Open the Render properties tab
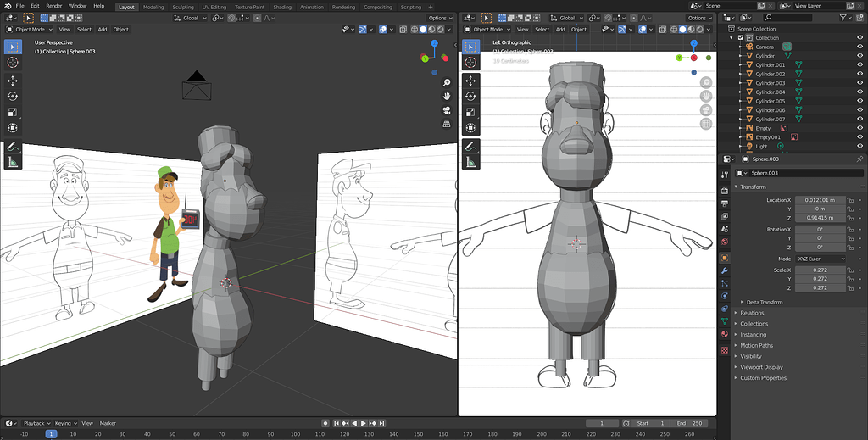 coord(725,191)
